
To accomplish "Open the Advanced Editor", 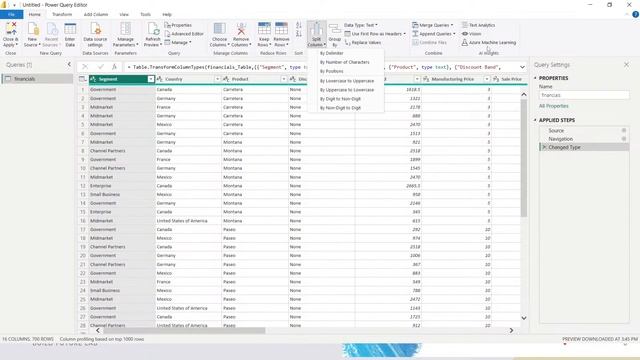I will click(x=184, y=34).
